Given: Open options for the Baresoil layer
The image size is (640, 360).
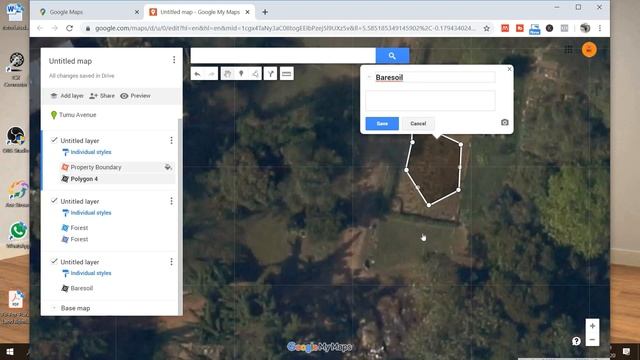Looking at the screenshot, I should pyautogui.click(x=171, y=262).
